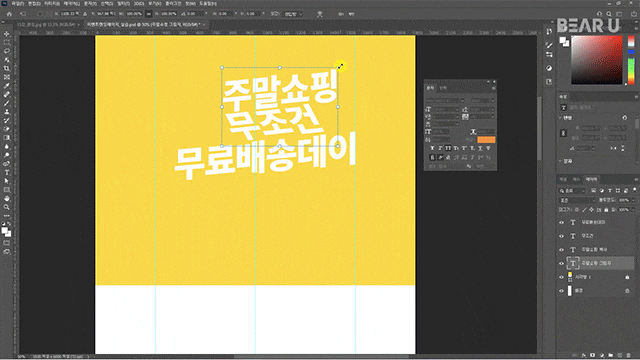This screenshot has height=360, width=640.
Task: Select the Hand tool
Action: click(7, 198)
